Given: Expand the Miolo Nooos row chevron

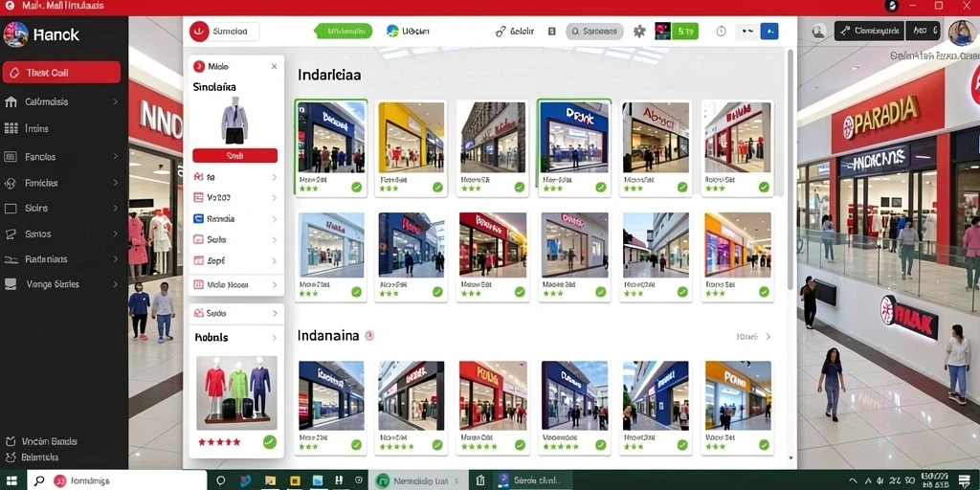Looking at the screenshot, I should point(274,284).
